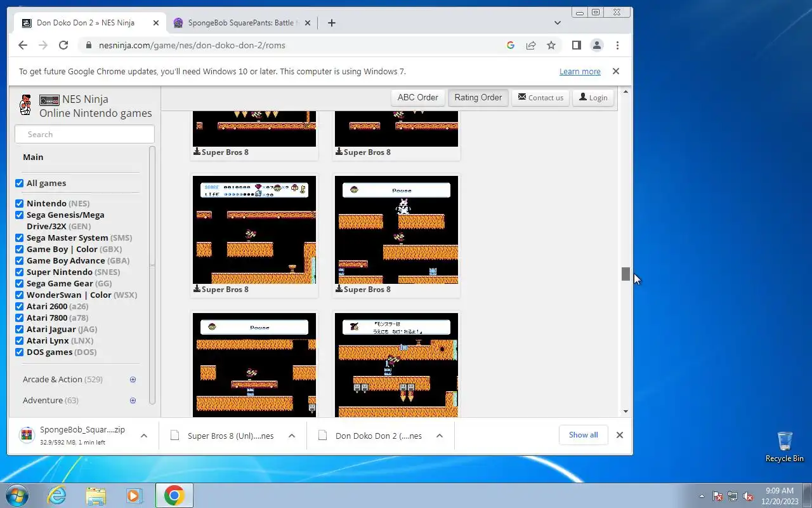Follow the Learn more link
The height and width of the screenshot is (508, 812).
[580, 72]
